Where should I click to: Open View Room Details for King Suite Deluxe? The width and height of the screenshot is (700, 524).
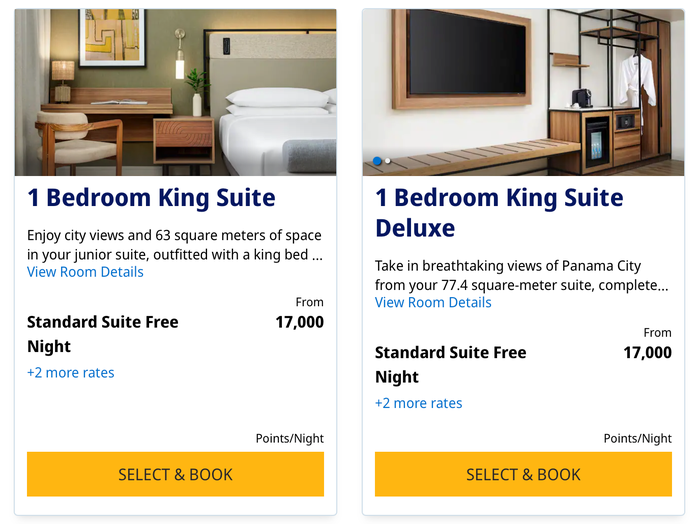pos(433,302)
